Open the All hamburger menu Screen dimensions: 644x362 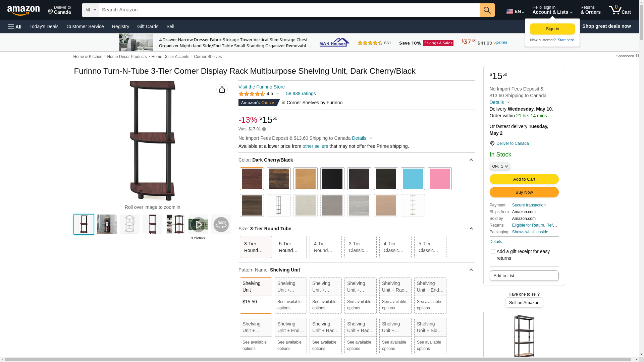(x=15, y=27)
